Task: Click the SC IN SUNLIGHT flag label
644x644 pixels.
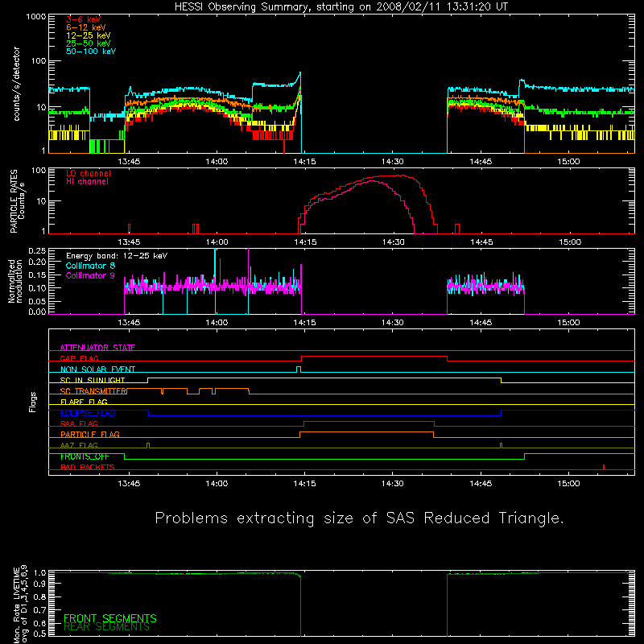Action: point(93,380)
